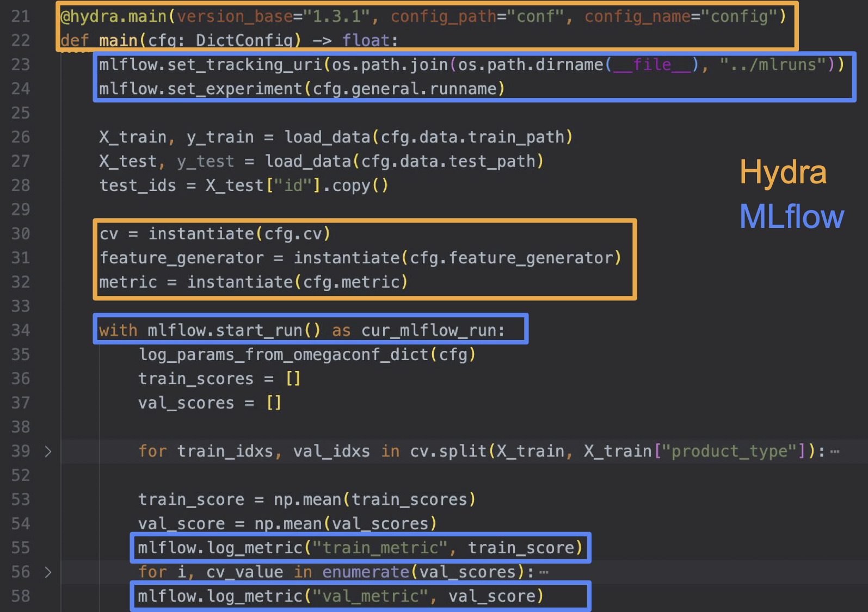The image size is (868, 612).
Task: Click the 'float' return type on line 22
Action: (366, 41)
